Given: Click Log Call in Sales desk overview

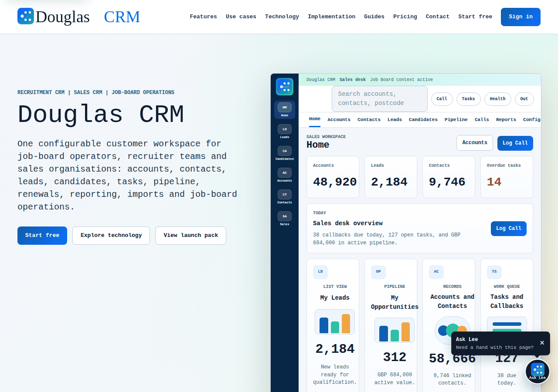Looking at the screenshot, I should click(x=509, y=229).
